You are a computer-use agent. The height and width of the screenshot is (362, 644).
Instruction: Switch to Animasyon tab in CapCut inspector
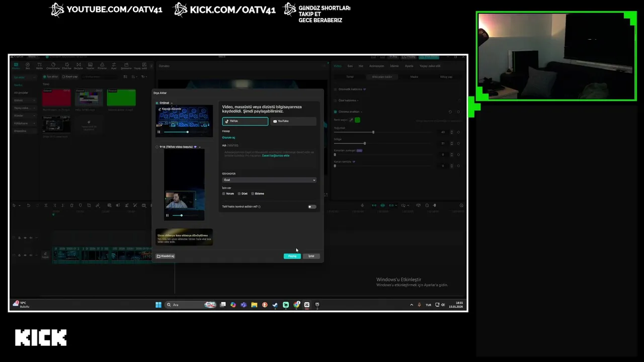tap(376, 66)
